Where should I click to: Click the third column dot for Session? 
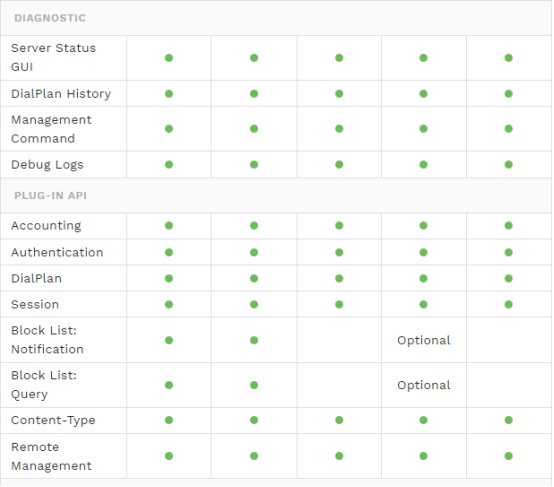(340, 305)
